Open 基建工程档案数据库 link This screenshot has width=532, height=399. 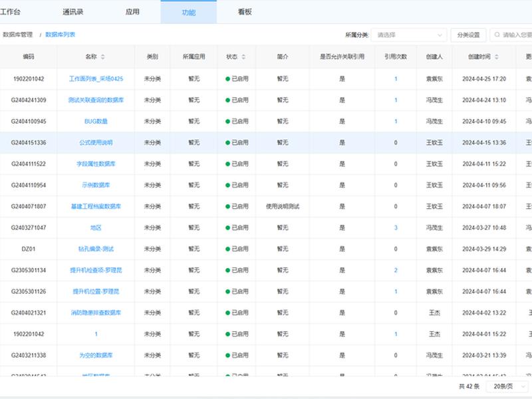96,206
